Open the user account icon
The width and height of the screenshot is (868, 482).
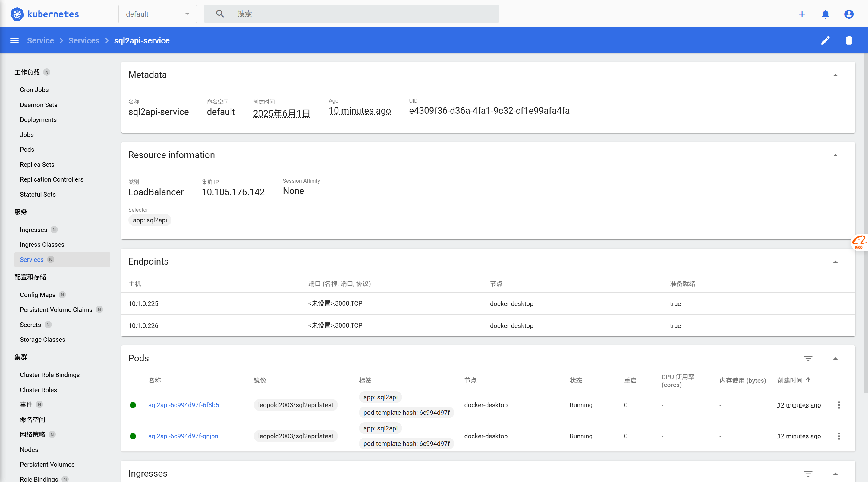tap(848, 14)
